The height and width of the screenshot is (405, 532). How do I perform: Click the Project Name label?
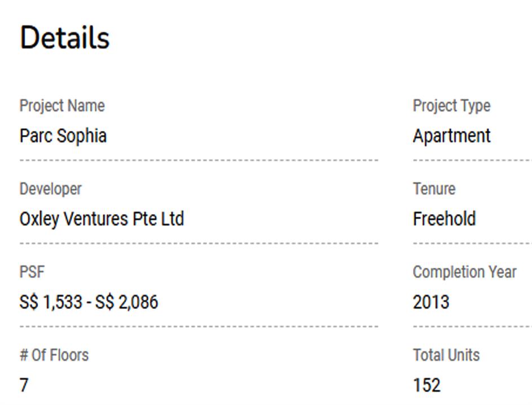click(62, 106)
